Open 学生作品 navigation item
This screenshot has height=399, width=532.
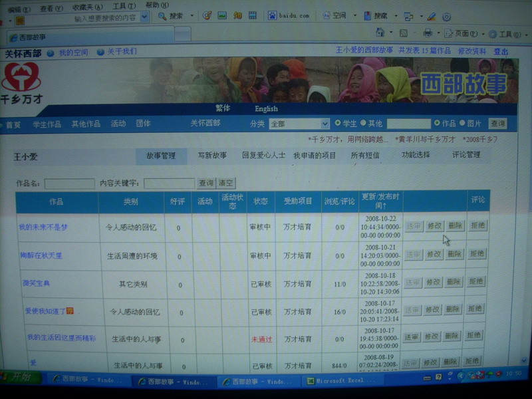point(47,124)
